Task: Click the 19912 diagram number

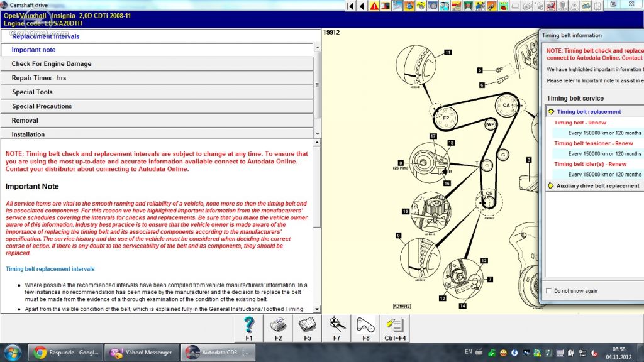Action: tap(331, 33)
